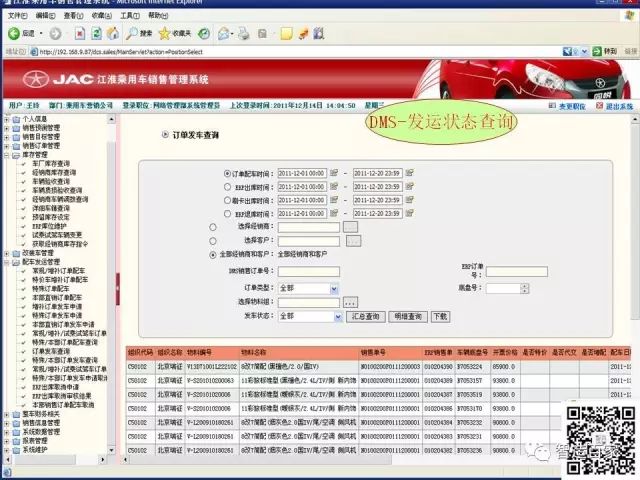Open calendar for 订单配车时间 start date

tap(334, 173)
